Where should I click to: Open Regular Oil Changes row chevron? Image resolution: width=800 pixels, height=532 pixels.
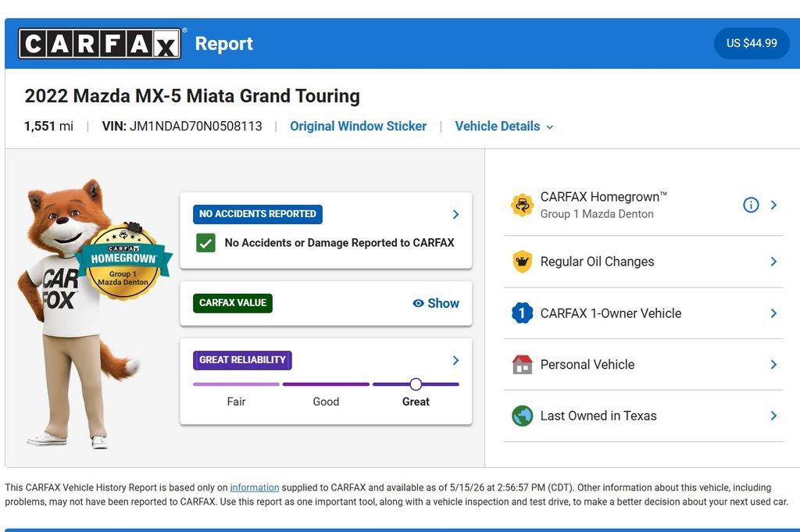[x=773, y=262]
